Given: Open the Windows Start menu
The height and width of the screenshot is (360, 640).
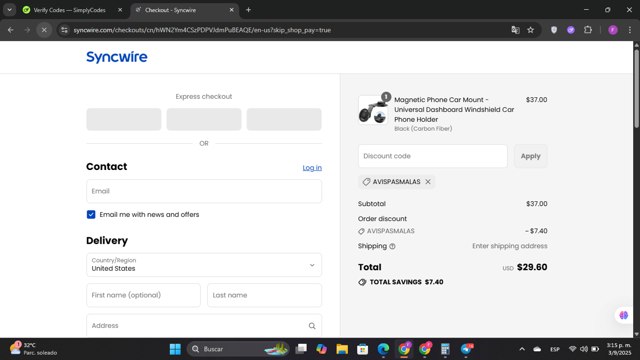Looking at the screenshot, I should tap(175, 349).
